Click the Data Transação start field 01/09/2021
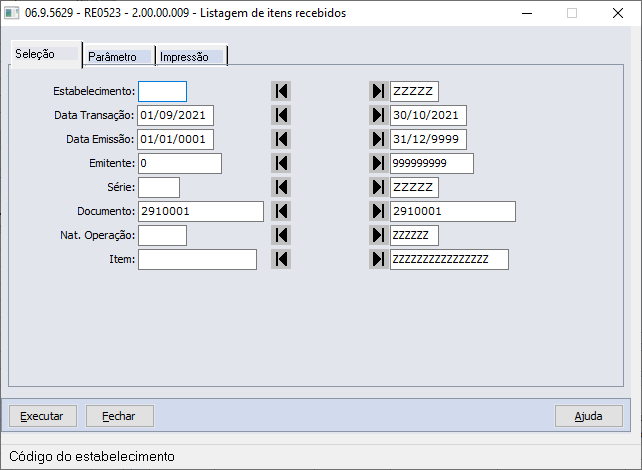642x470 pixels. click(176, 115)
